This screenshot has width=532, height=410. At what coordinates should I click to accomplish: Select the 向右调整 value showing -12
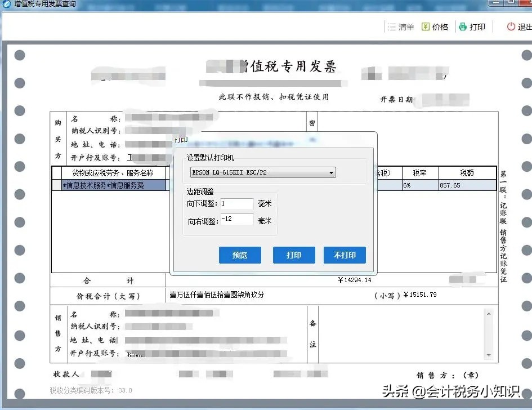coord(236,219)
